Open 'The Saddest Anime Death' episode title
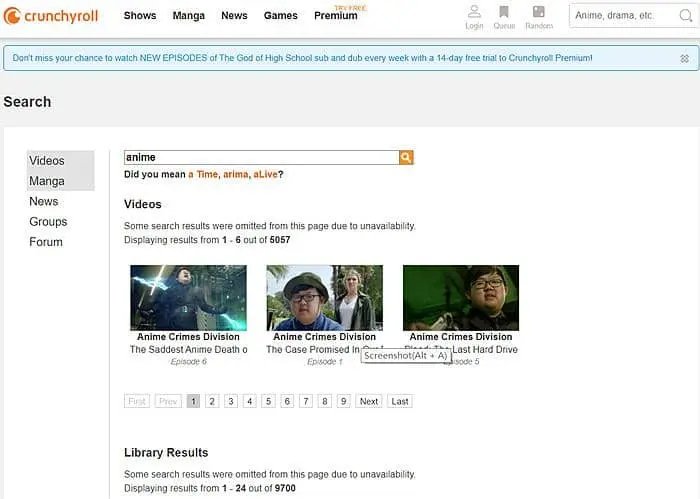Image resolution: width=700 pixels, height=499 pixels. tap(188, 349)
